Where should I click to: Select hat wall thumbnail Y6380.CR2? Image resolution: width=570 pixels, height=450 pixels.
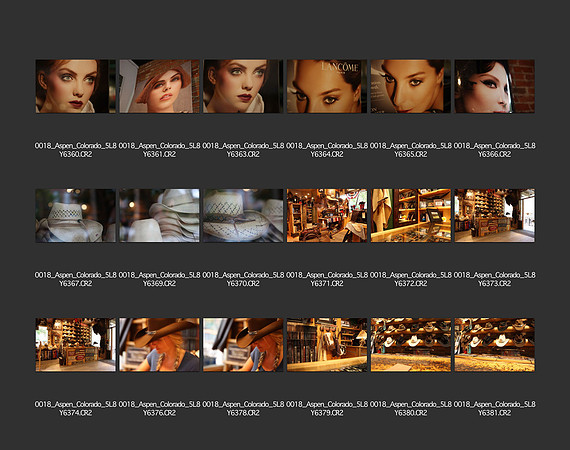pos(410,345)
